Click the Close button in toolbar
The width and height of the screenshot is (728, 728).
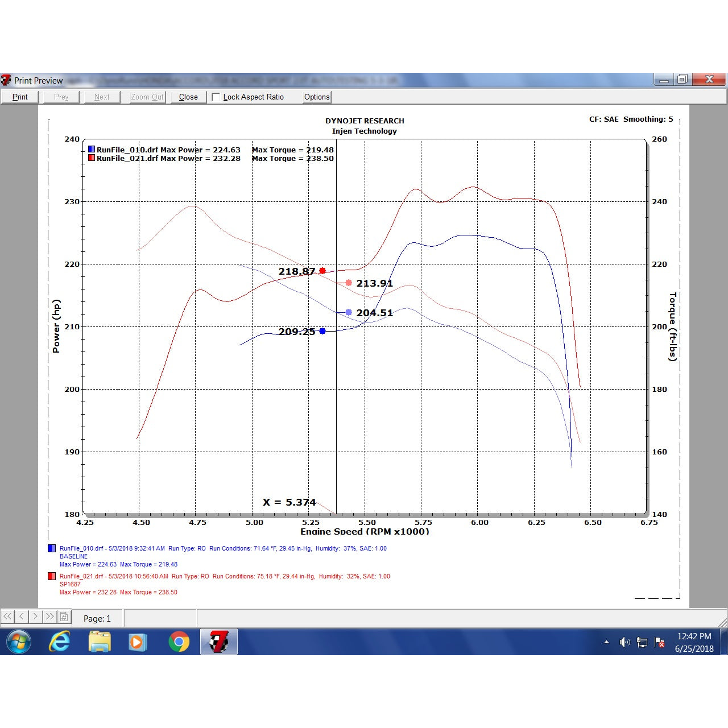(188, 97)
